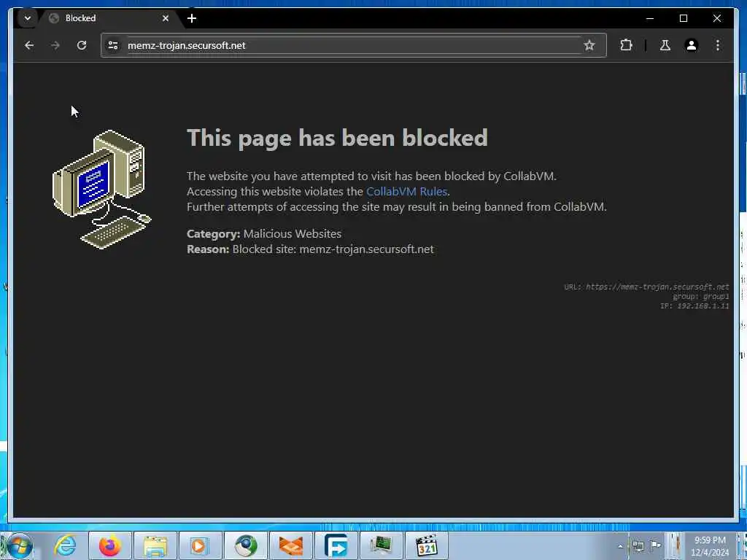
Task: Click the retro computer illustration
Action: click(102, 189)
